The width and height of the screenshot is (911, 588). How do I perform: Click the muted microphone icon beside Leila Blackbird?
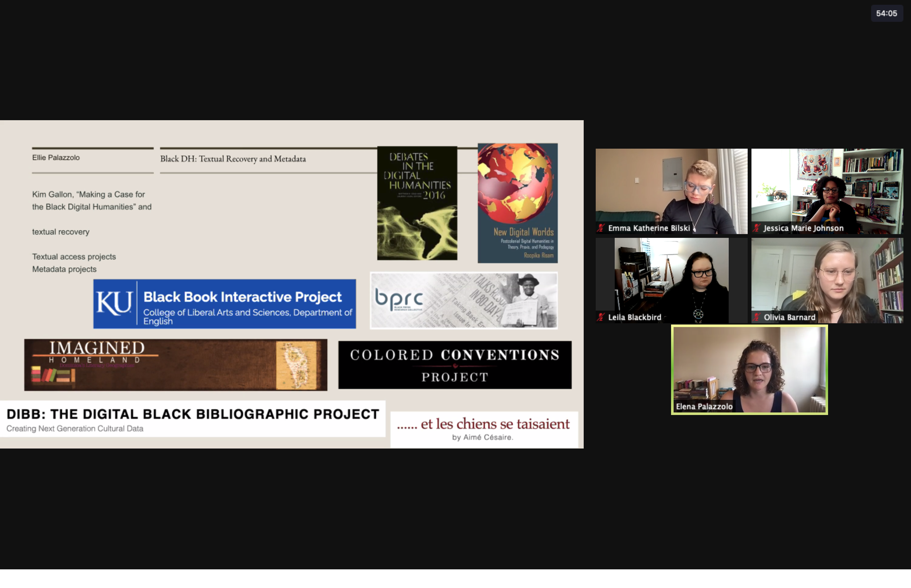[601, 317]
